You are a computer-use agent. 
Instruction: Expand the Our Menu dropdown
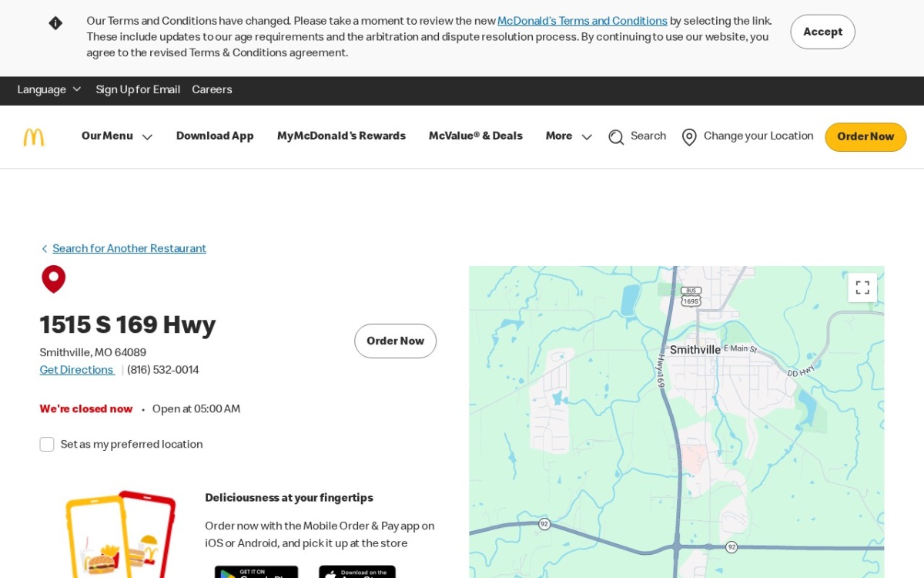click(x=117, y=136)
